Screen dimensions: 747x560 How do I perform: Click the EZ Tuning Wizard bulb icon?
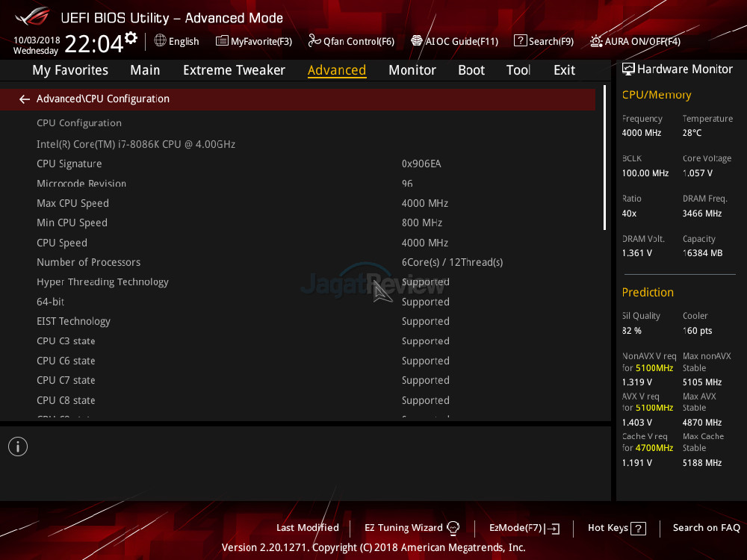tap(453, 528)
